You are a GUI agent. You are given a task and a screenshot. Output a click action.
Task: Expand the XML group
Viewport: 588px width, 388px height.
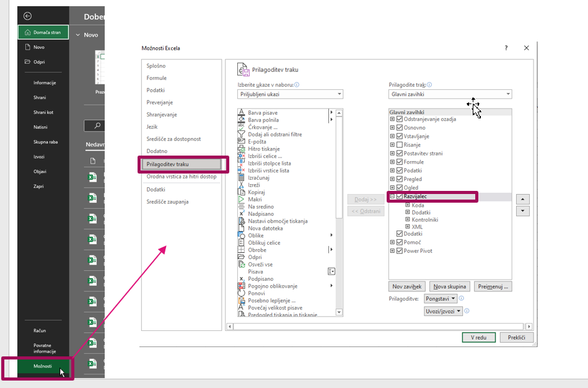coord(408,227)
